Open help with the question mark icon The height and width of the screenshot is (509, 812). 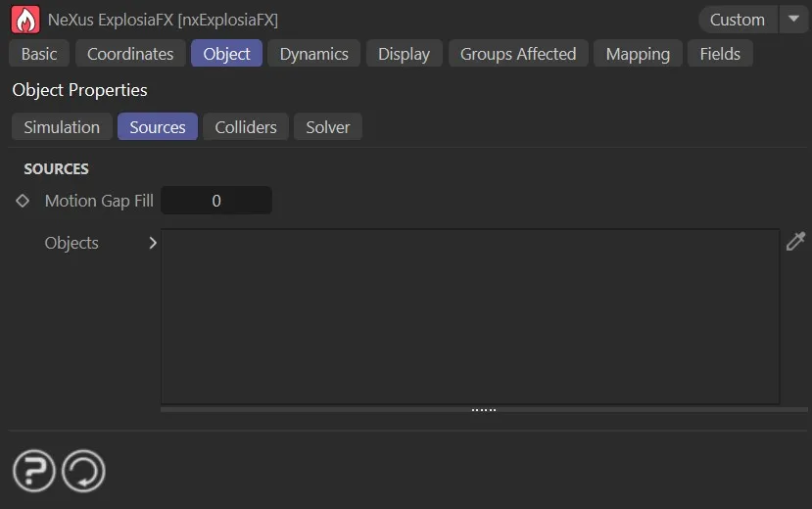[x=34, y=471]
